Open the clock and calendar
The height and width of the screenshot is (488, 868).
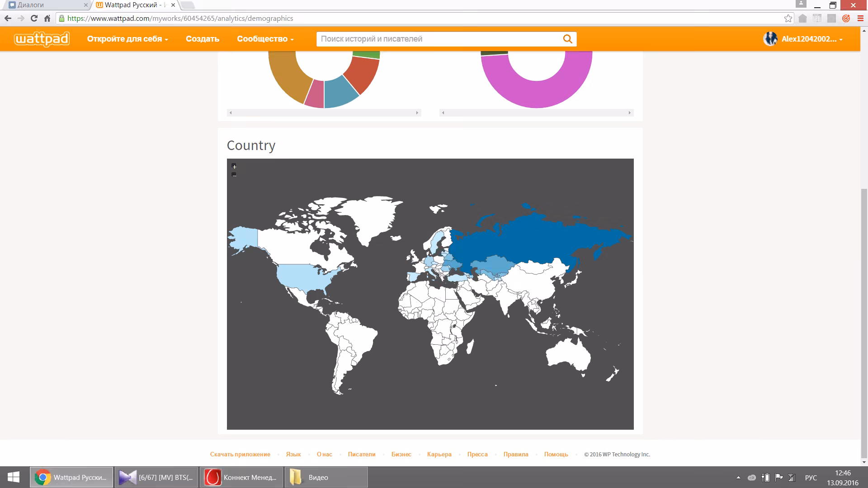843,478
